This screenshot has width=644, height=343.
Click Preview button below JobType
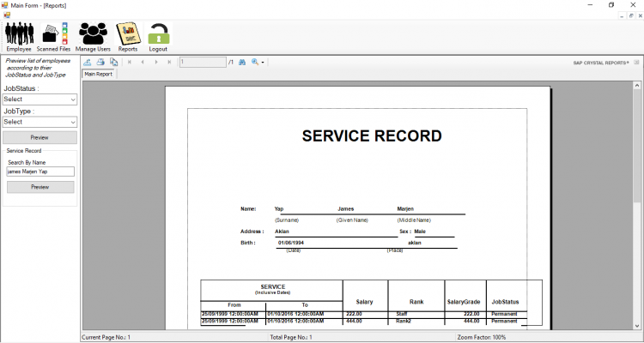click(x=39, y=137)
